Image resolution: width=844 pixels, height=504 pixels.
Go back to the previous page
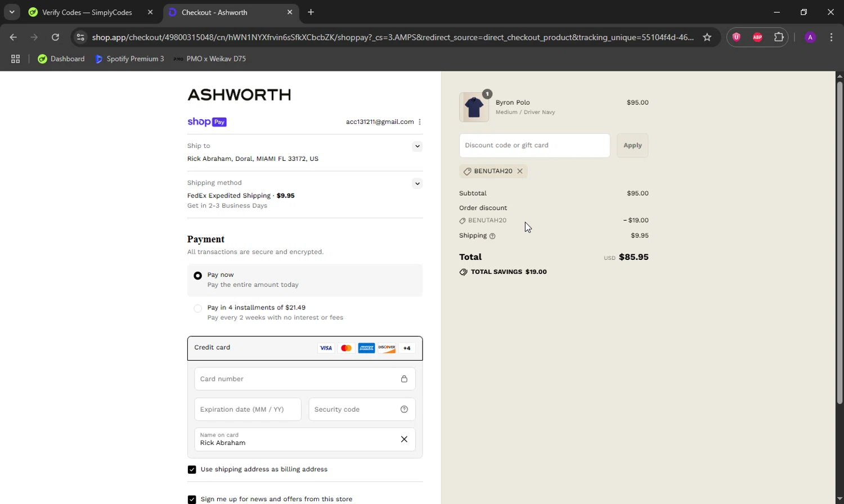(x=14, y=37)
